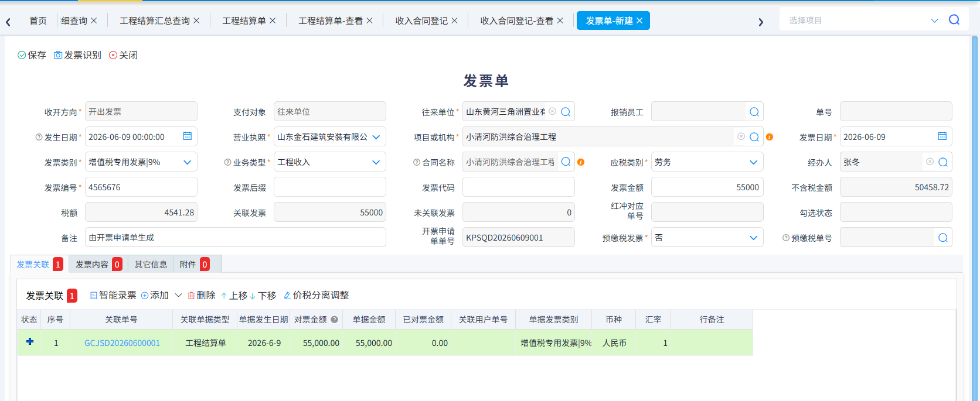Open 预缴税发票 dropdown
The width and height of the screenshot is (980, 401).
click(754, 238)
